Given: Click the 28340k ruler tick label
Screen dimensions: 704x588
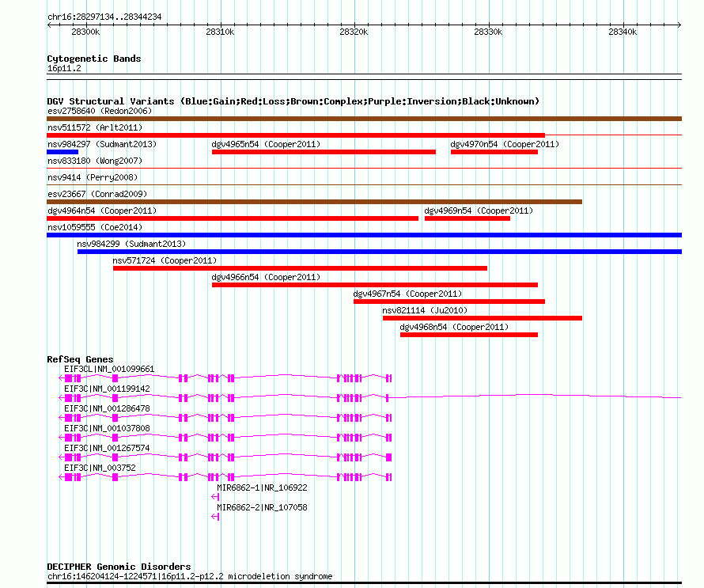Looking at the screenshot, I should click(x=623, y=32).
